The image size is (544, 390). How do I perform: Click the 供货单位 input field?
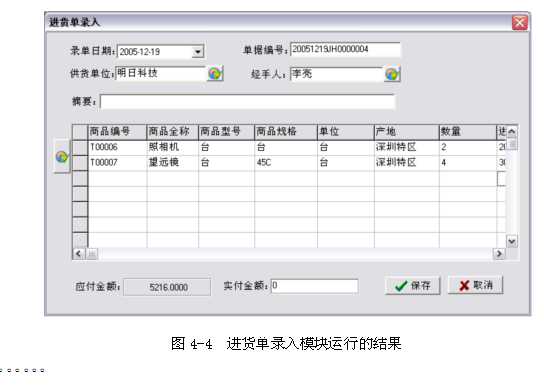[161, 73]
